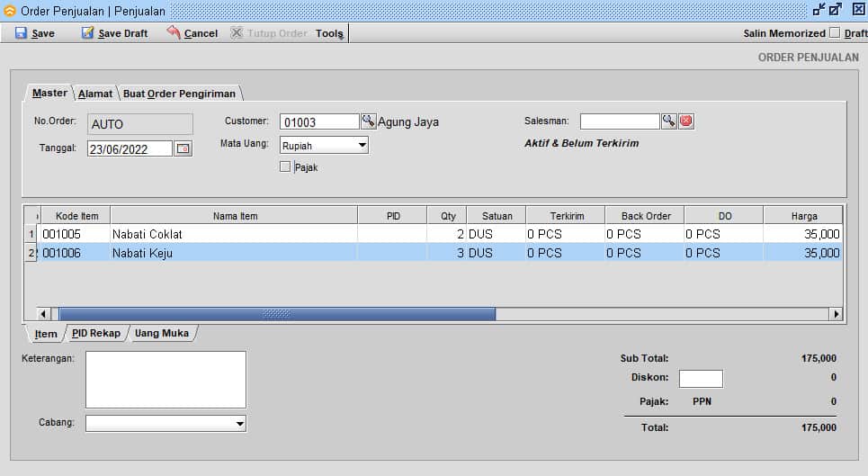The width and height of the screenshot is (868, 476).
Task: Click the Terkirim column header
Action: 567,215
